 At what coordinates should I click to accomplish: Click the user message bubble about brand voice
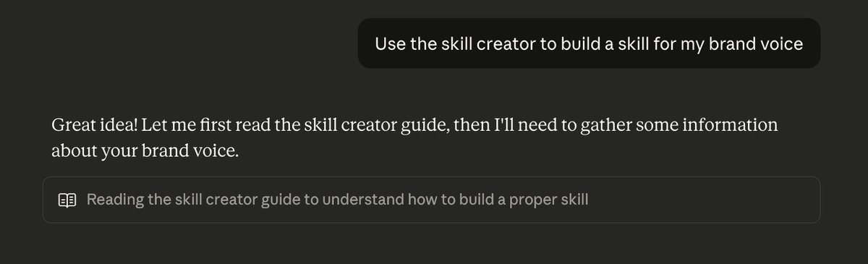pos(589,43)
